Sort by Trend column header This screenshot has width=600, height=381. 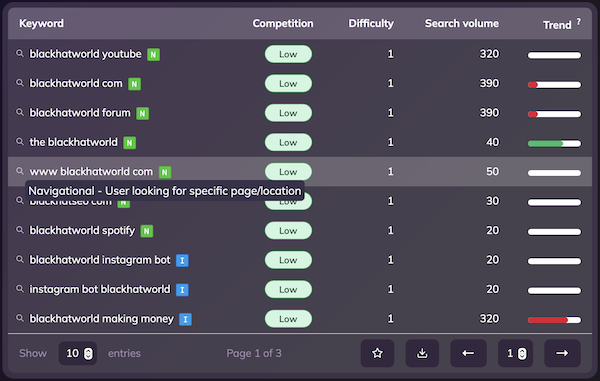click(557, 25)
